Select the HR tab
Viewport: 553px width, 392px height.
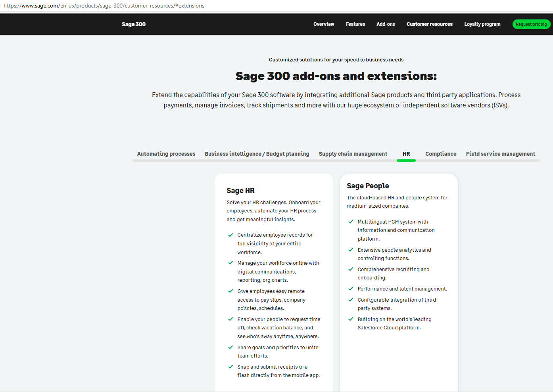406,154
